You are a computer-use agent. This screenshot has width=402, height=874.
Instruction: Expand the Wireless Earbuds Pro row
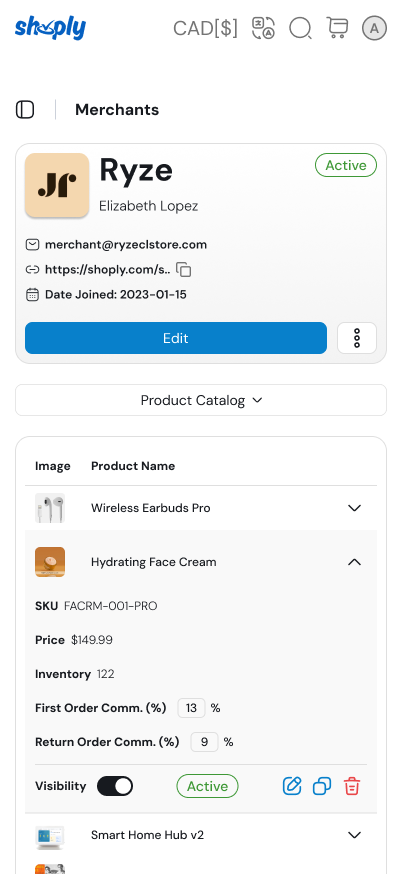355,508
